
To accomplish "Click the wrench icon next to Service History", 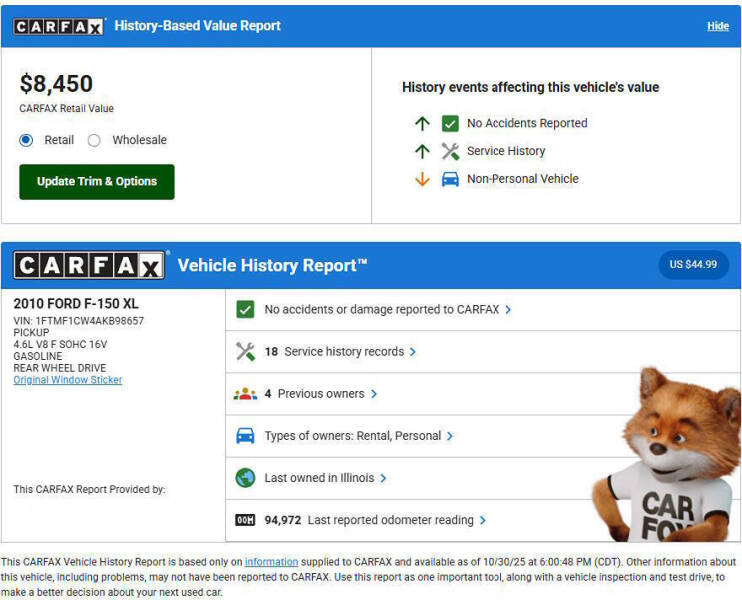I will coord(450,151).
